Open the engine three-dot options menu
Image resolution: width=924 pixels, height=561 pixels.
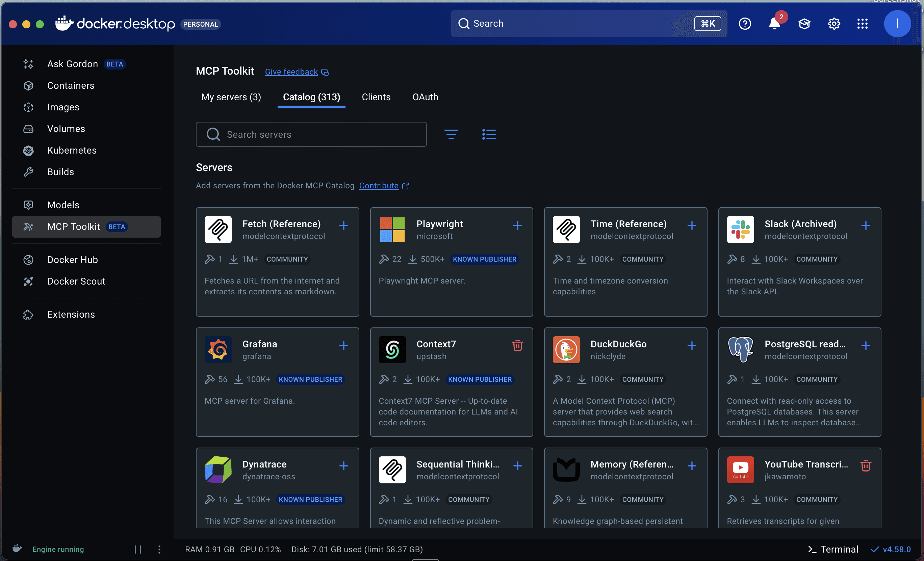tap(159, 550)
